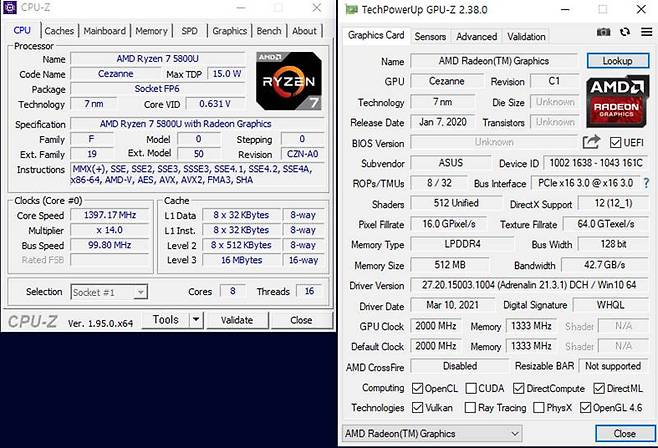Open the Bench tab

point(269,31)
